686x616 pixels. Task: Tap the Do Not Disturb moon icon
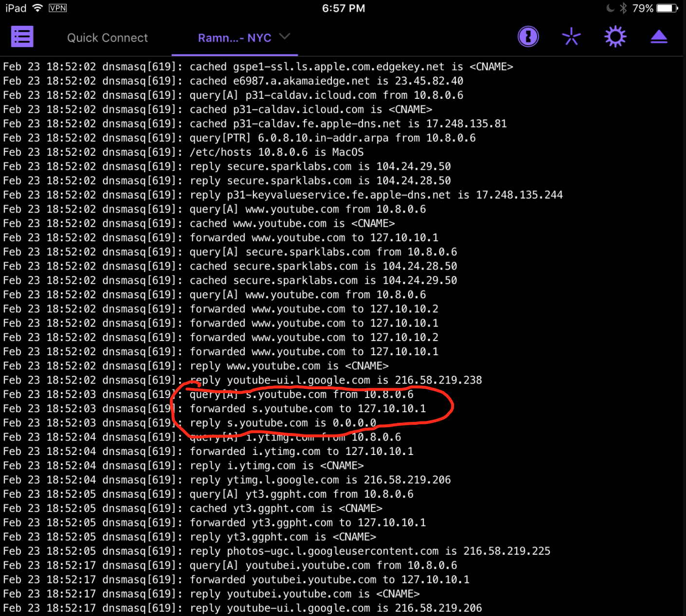point(610,8)
